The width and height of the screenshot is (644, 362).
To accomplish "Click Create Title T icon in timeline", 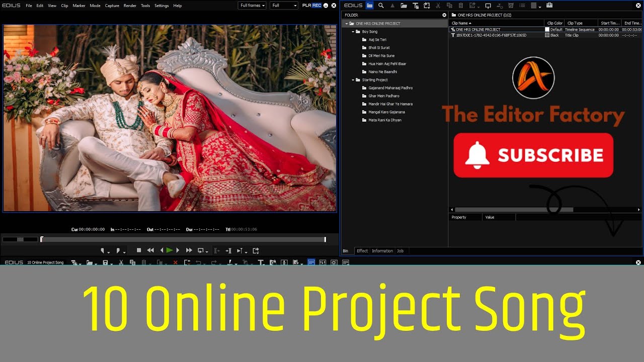I will [x=261, y=262].
